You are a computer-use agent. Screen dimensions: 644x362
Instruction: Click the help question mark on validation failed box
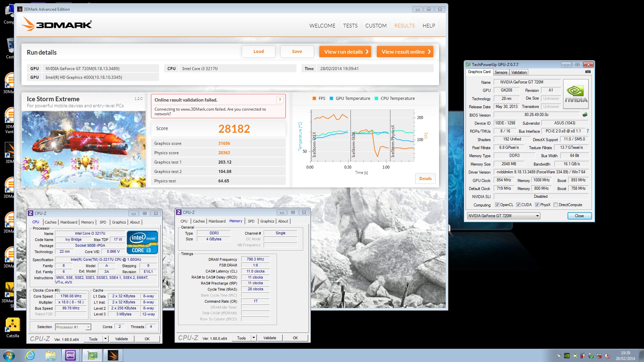(280, 100)
